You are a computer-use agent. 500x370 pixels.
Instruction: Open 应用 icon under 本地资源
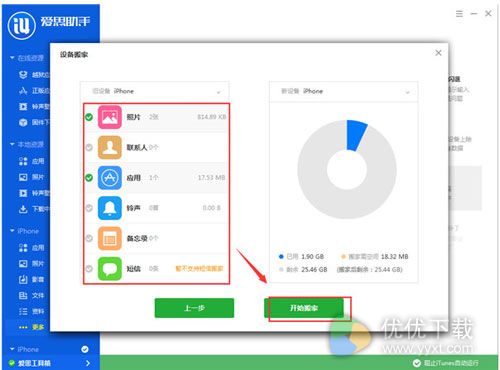point(23,161)
